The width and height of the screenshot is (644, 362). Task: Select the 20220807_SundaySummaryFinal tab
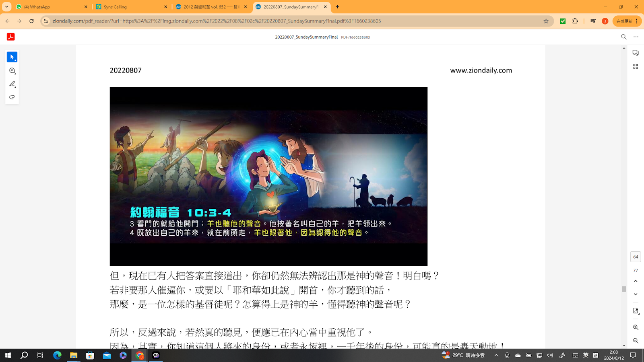(291, 7)
